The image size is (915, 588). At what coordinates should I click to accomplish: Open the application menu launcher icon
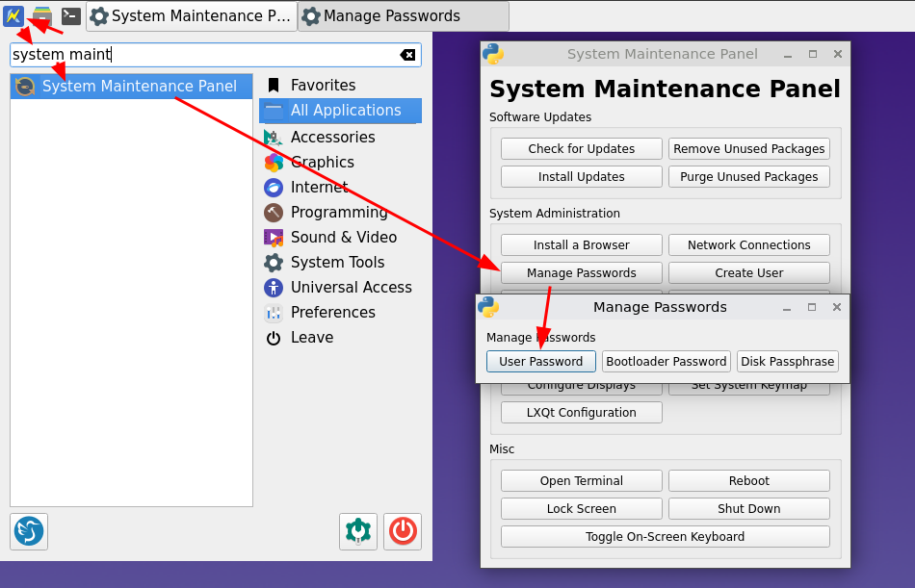click(13, 15)
